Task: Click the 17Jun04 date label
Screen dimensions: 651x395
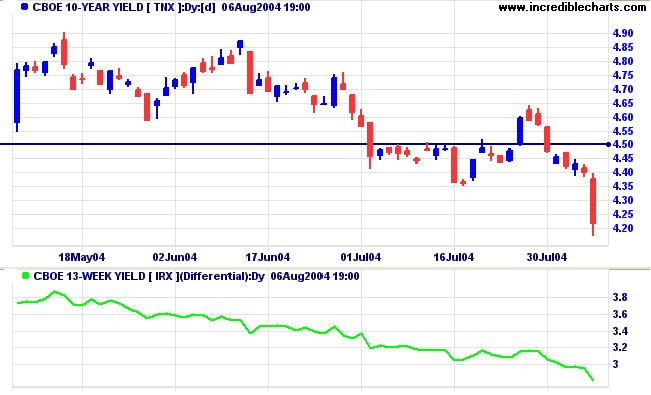Action: 268,257
